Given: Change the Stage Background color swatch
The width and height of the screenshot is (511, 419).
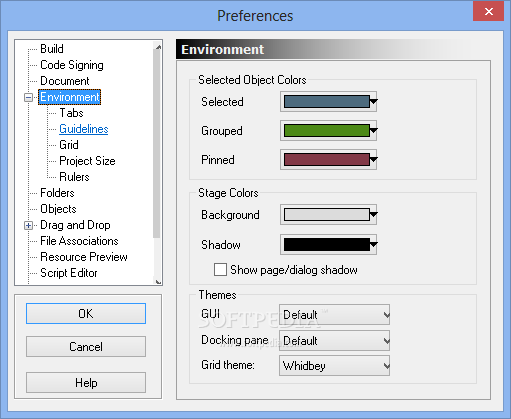Looking at the screenshot, I should click(x=329, y=215).
